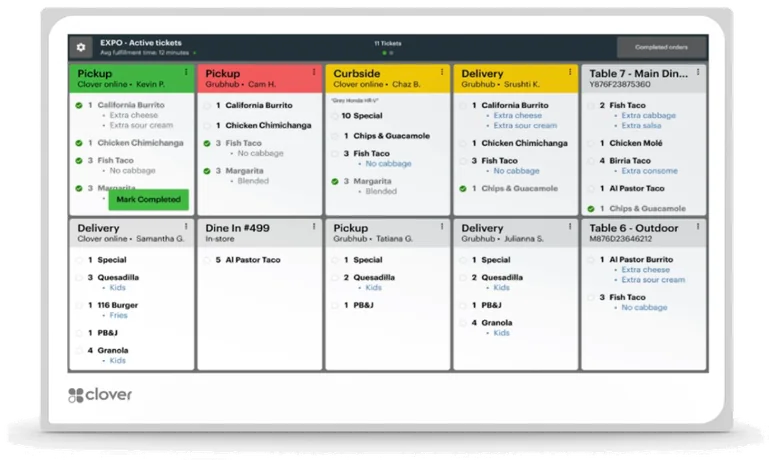Open options menu on Samantha G. delivery ticket
The width and height of the screenshot is (769, 460).
tap(186, 227)
